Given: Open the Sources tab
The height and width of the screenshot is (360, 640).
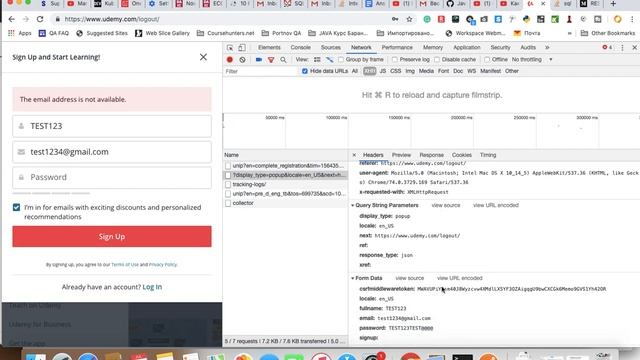Looking at the screenshot, I should [331, 47].
